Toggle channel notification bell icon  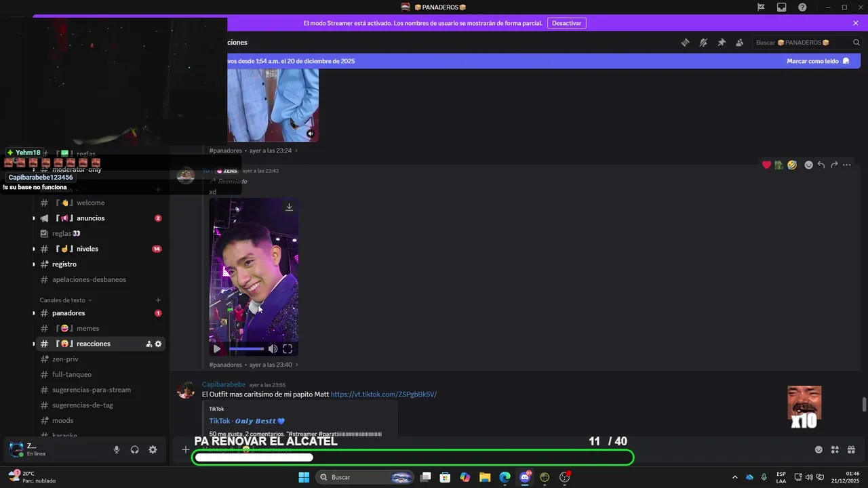point(703,42)
